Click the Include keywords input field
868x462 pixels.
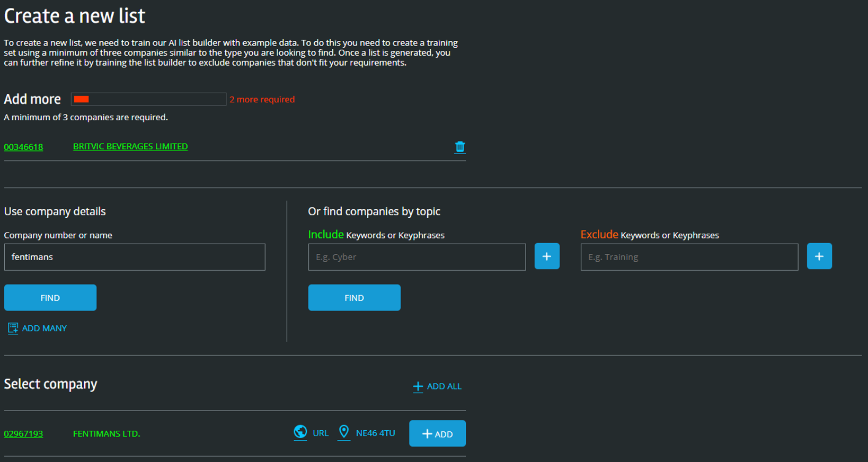417,257
